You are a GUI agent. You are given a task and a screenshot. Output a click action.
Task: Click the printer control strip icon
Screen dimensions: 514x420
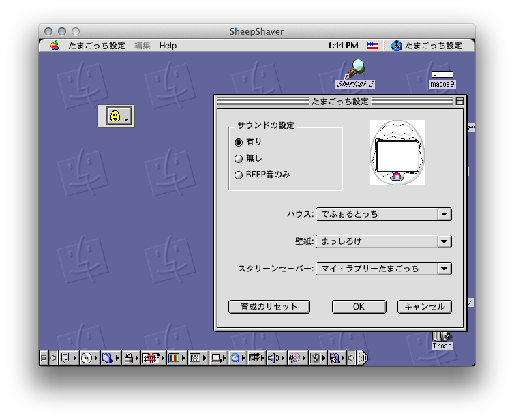point(215,358)
